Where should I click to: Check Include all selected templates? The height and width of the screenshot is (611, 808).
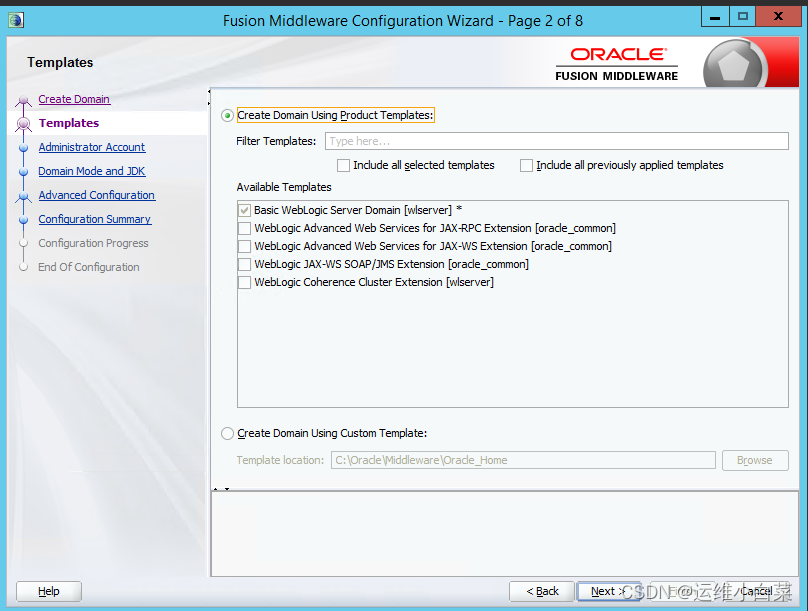click(343, 165)
